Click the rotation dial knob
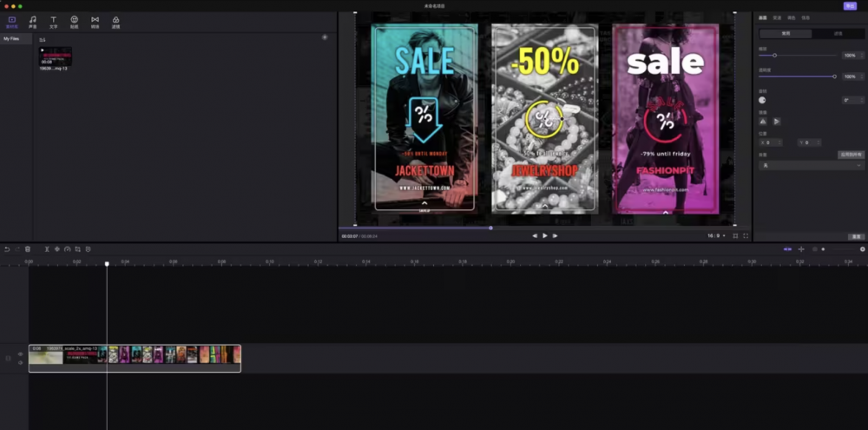The image size is (868, 430). click(x=762, y=100)
